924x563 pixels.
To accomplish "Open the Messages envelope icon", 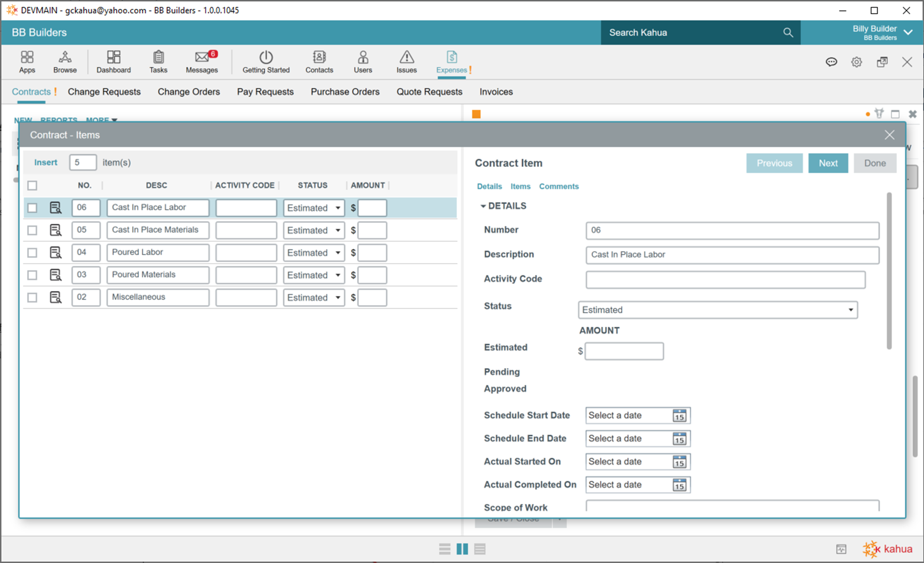I will pyautogui.click(x=202, y=57).
